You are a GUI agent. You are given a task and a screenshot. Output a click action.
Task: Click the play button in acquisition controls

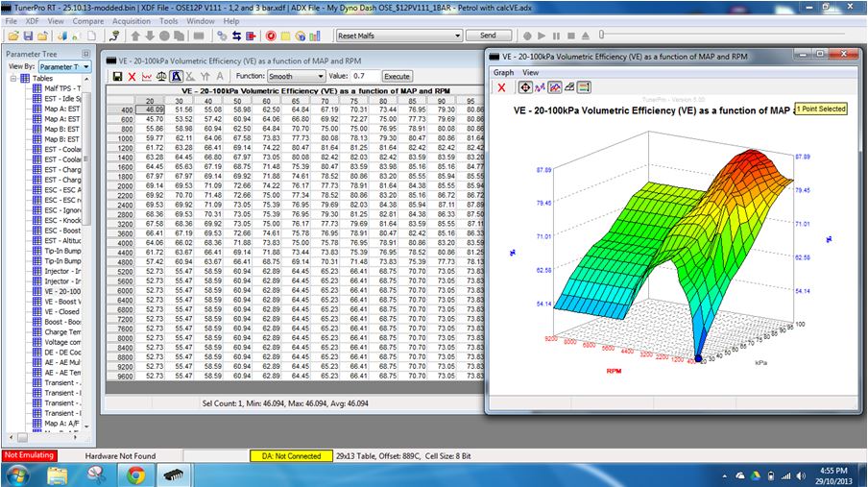(542, 36)
